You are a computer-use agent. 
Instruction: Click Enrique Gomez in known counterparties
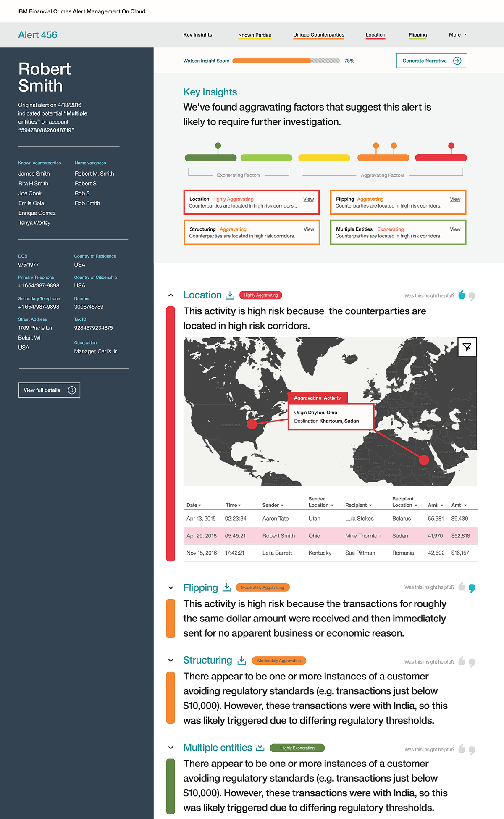[x=37, y=213]
